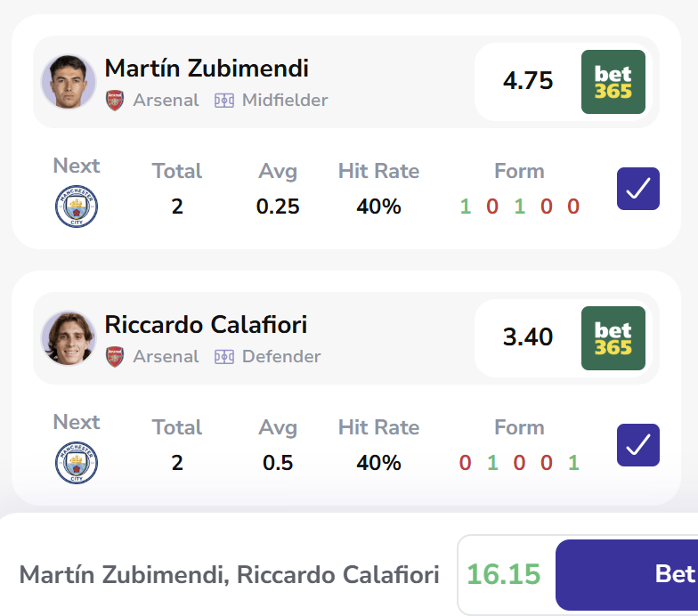698x616 pixels.
Task: Click Arsenal crest under Martín Zubimendi
Action: pyautogui.click(x=115, y=100)
